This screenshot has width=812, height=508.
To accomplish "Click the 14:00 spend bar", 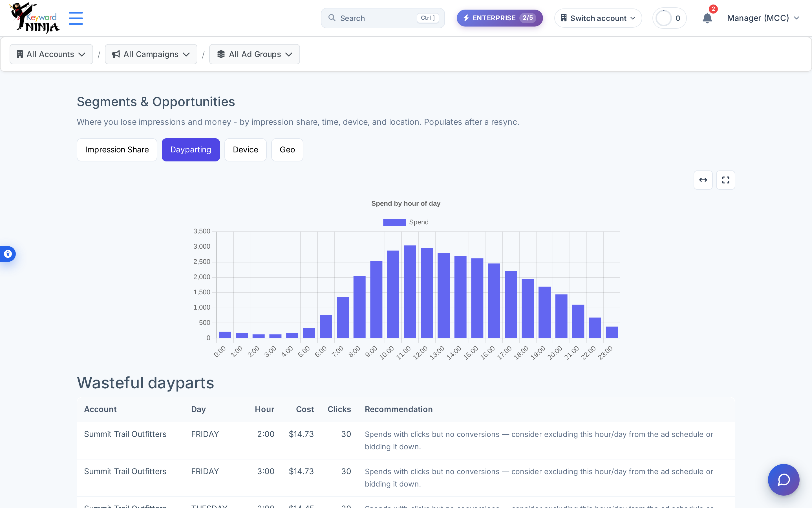I will pyautogui.click(x=460, y=297).
